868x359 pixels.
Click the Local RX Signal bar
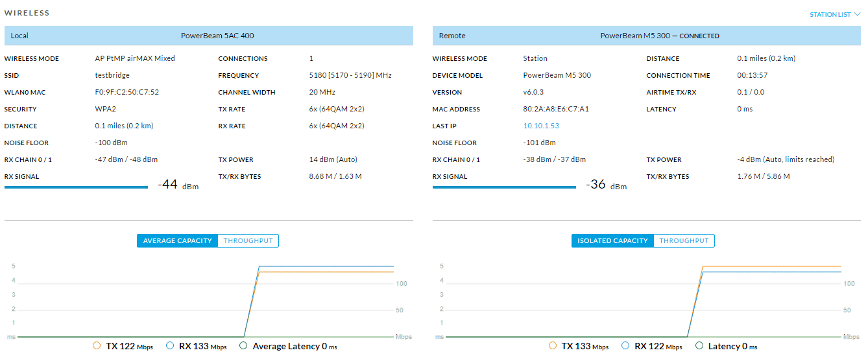[x=76, y=187]
